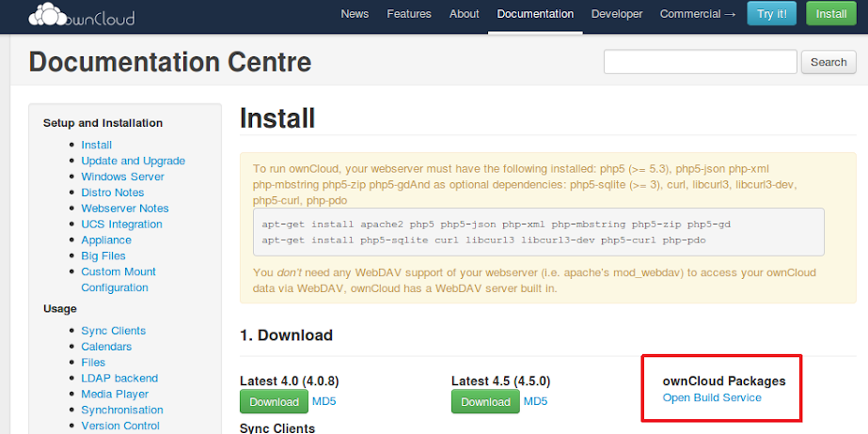Open the LDAP backend link
The width and height of the screenshot is (868, 434).
[x=119, y=379]
